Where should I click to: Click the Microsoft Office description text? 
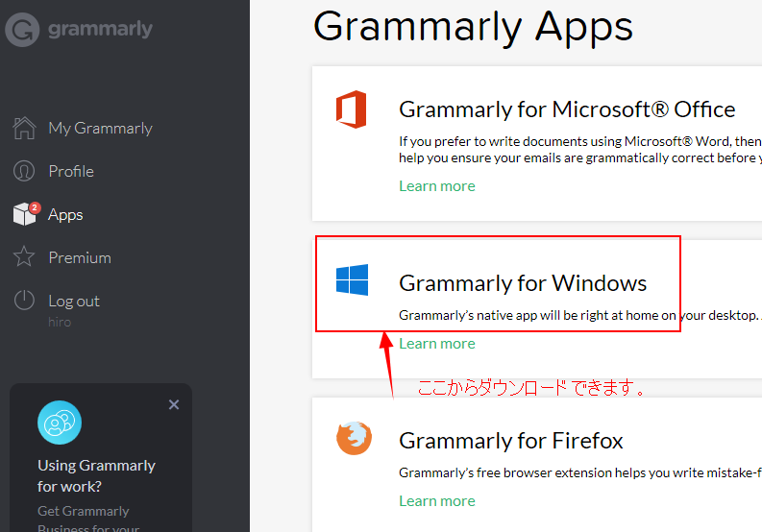(x=580, y=150)
